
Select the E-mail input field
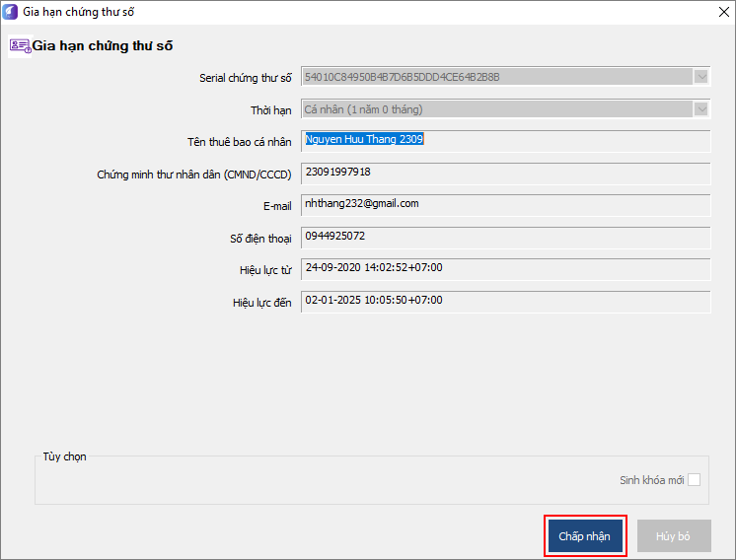click(505, 205)
